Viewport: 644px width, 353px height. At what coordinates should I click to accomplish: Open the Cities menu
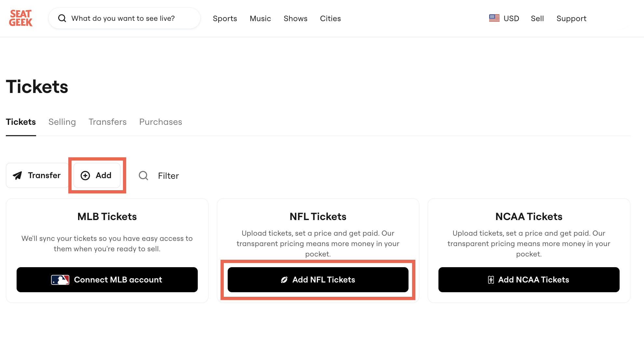pos(330,19)
